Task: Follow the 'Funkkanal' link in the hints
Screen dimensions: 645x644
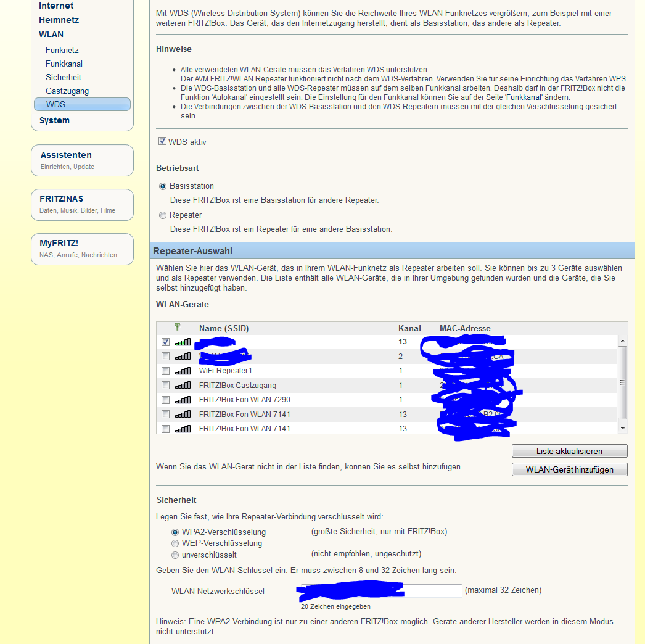Action: [x=524, y=97]
